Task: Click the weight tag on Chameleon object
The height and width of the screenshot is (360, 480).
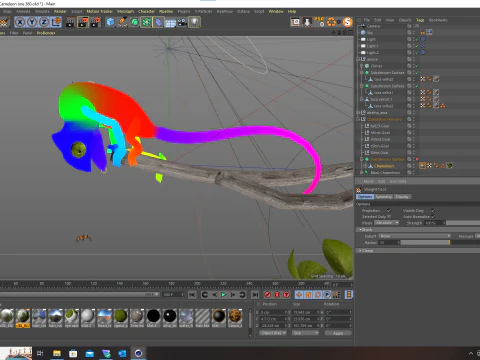Action: tap(423, 166)
